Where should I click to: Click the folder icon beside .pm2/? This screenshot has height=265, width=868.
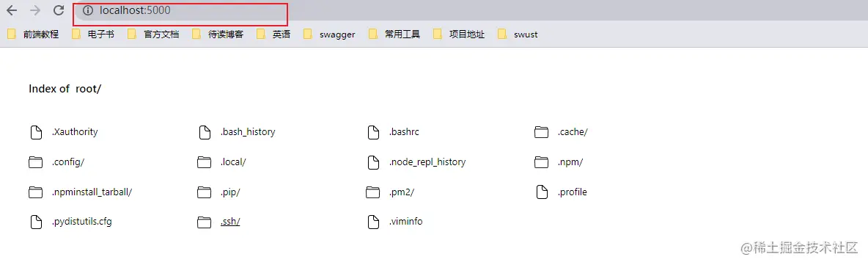coord(372,192)
